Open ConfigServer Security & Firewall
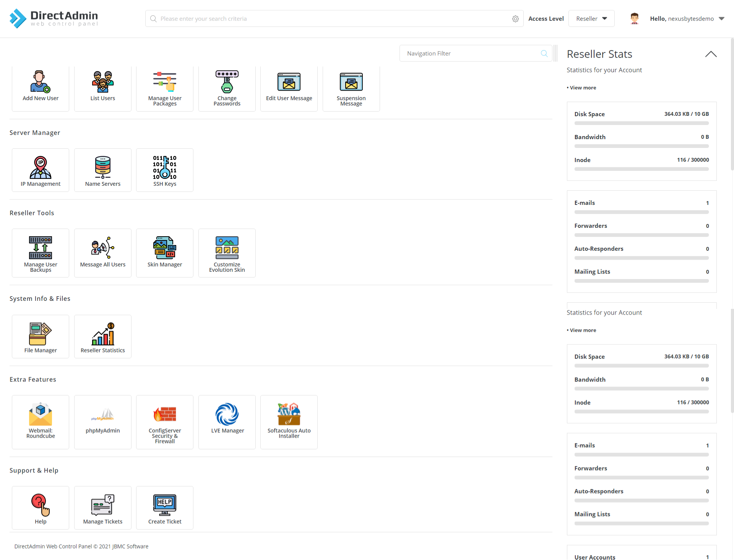The width and height of the screenshot is (734, 560). pos(165,422)
